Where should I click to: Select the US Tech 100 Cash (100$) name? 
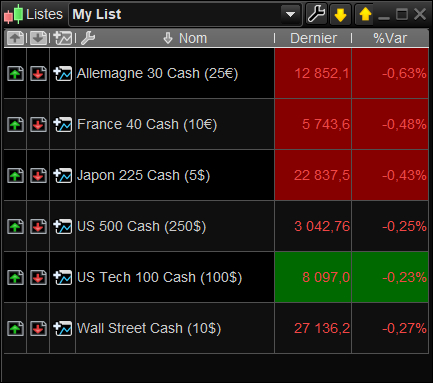159,278
